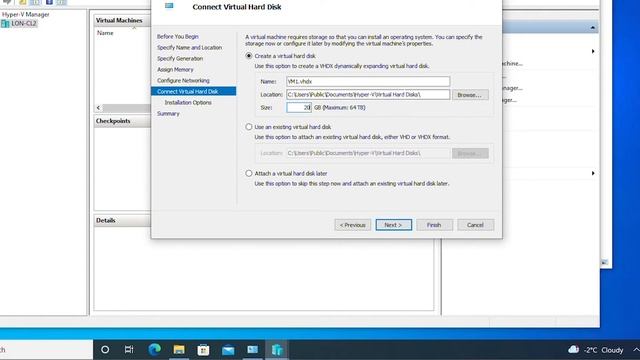The height and width of the screenshot is (360, 640).
Task: Expand the lower Actions submenu arrow
Action: pos(593,173)
